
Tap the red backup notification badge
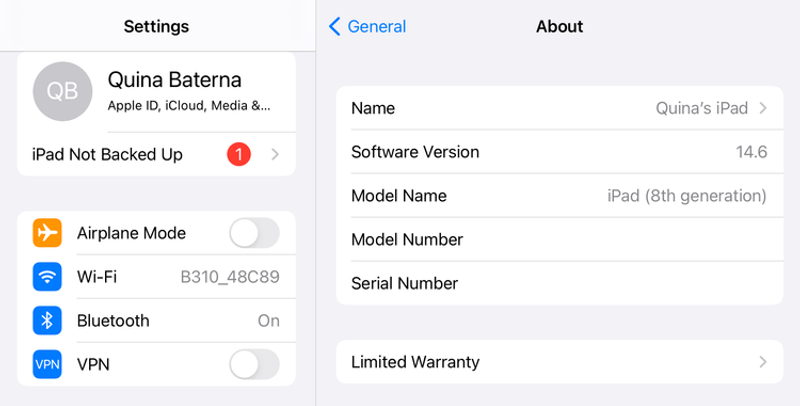239,155
